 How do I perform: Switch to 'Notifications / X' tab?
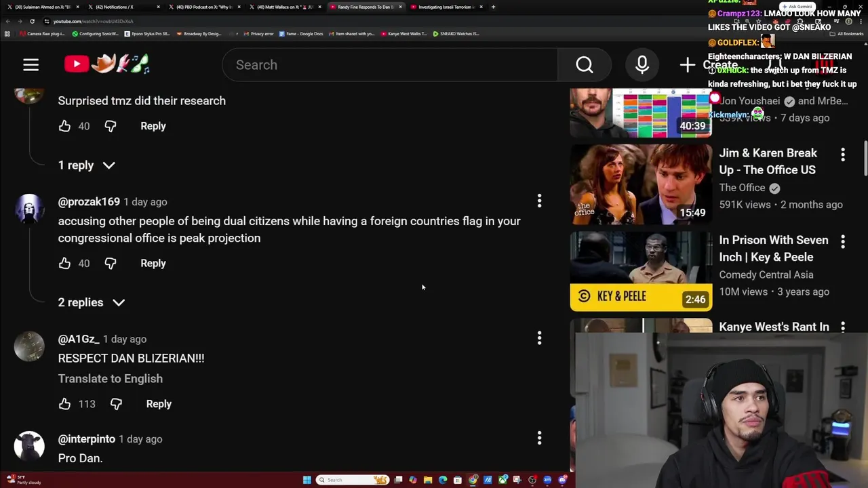point(123,7)
